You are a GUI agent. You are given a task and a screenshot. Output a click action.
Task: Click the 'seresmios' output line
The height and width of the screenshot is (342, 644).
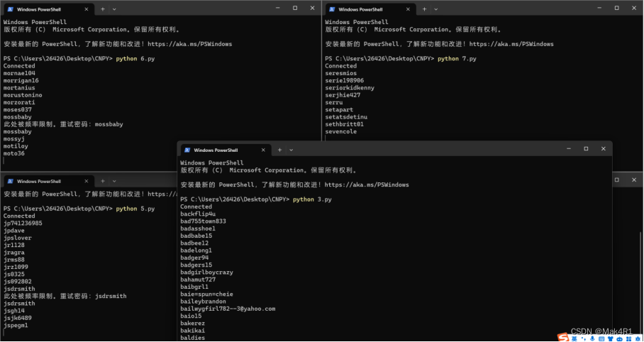tap(341, 73)
